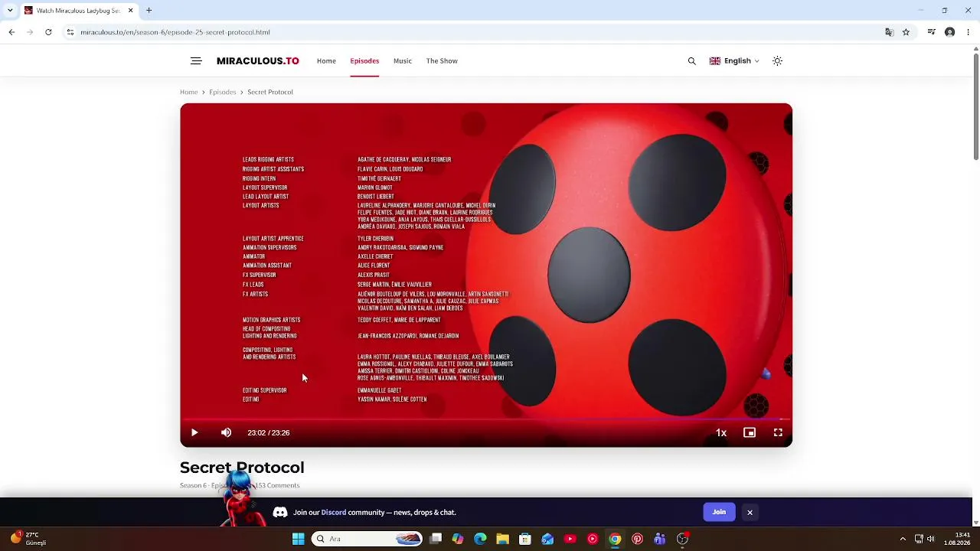
Task: Open the 153 Comments link
Action: [x=277, y=485]
